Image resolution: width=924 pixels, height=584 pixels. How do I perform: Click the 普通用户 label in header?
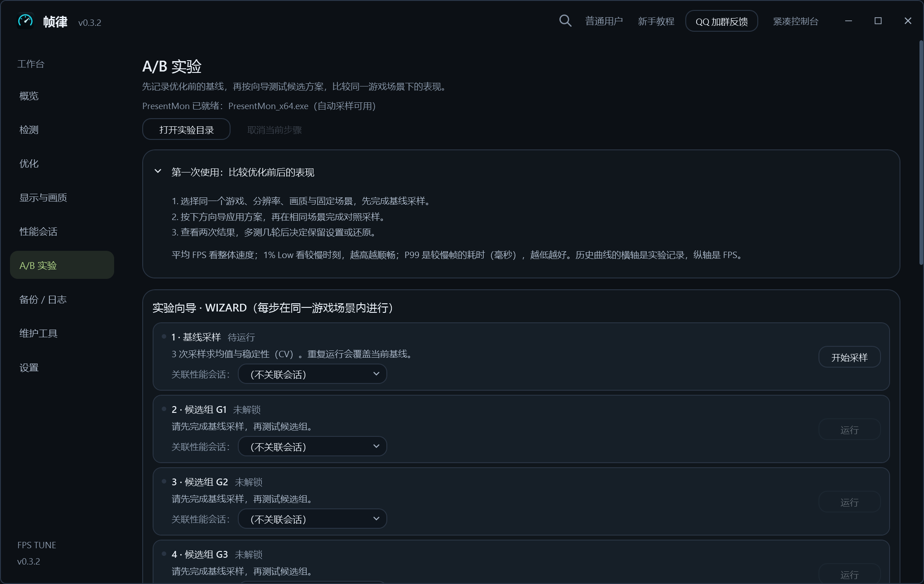pos(604,21)
